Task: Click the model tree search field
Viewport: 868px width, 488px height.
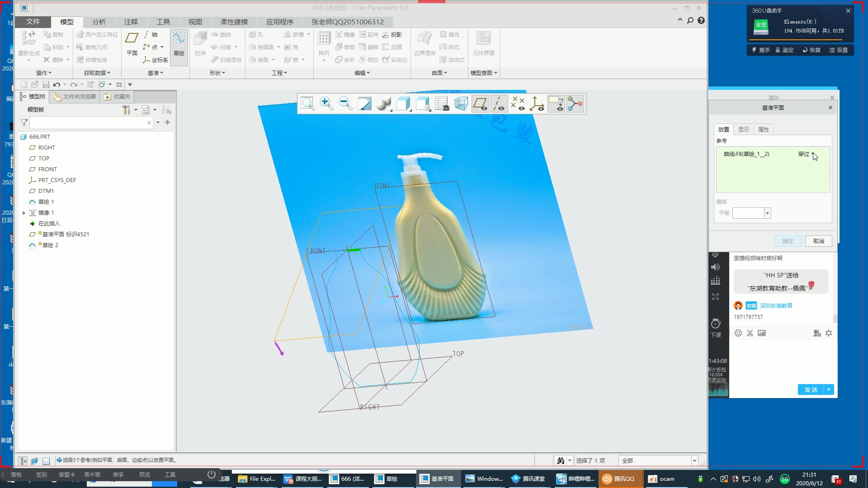Action: tap(88, 122)
